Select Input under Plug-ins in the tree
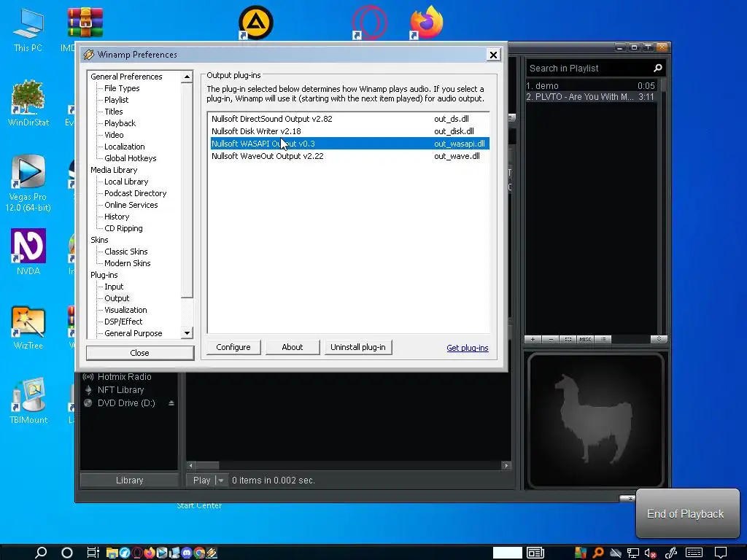This screenshot has width=747, height=560. (x=114, y=287)
